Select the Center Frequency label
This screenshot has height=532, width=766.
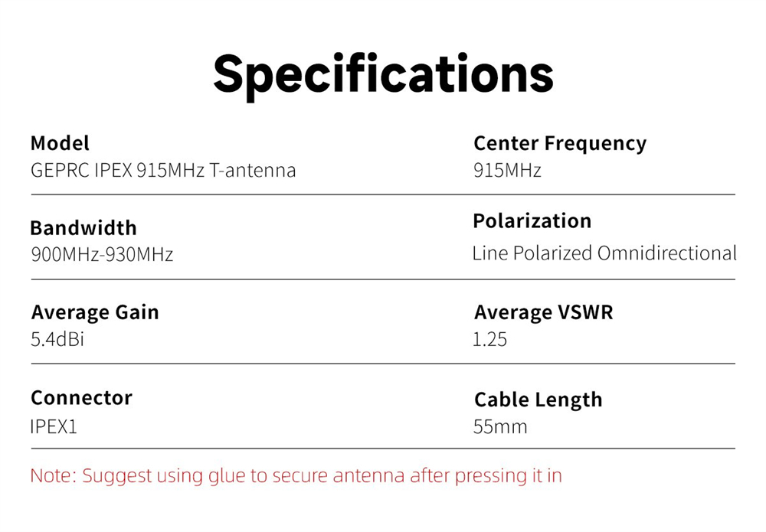click(560, 143)
